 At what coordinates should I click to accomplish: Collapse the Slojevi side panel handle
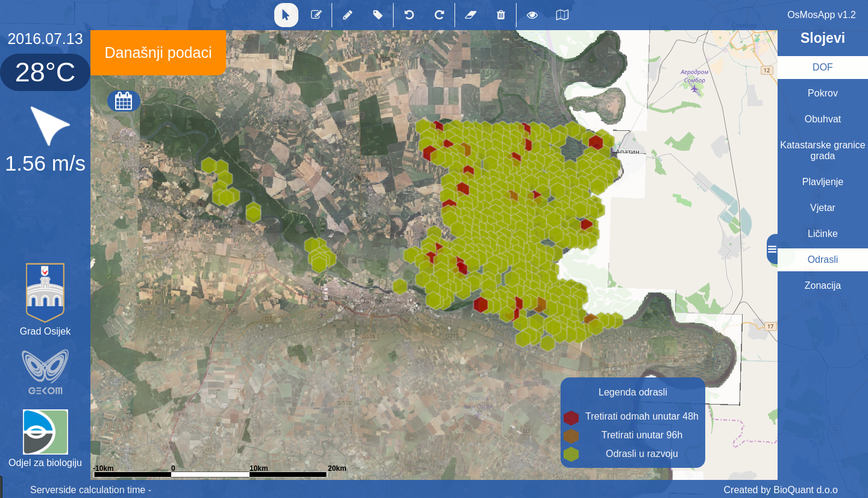[x=772, y=249]
